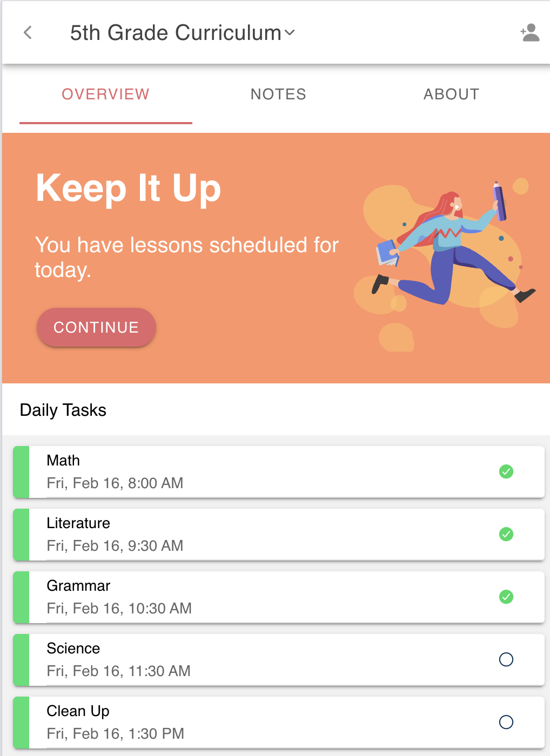Click the green color bar on Math
The width and height of the screenshot is (550, 756).
click(21, 471)
